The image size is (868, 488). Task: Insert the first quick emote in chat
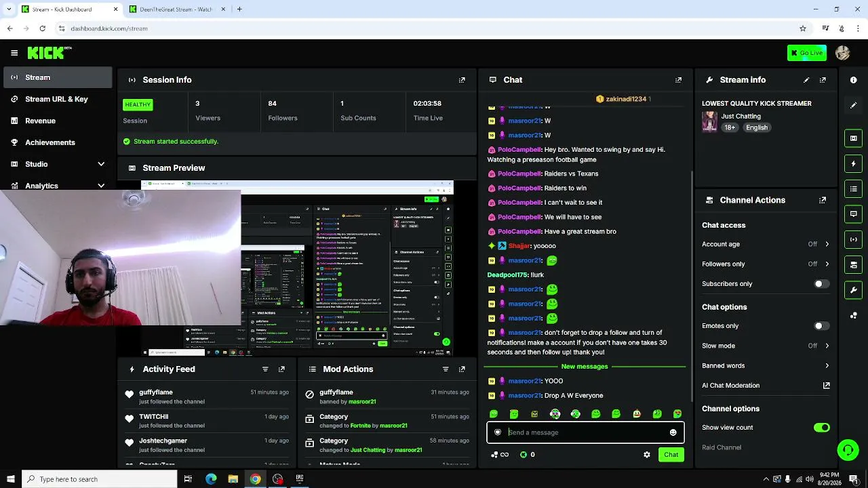pos(494,414)
